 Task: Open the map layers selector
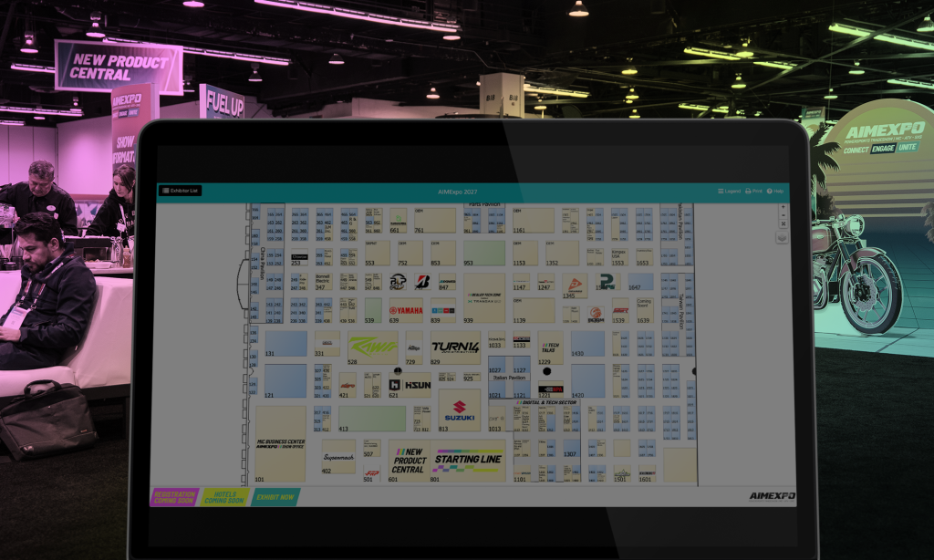point(782,238)
